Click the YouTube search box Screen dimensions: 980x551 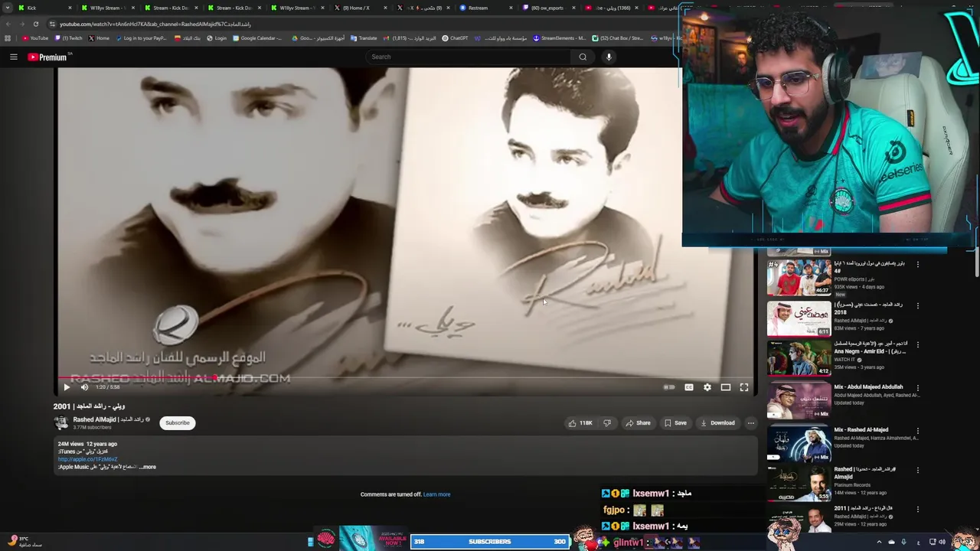click(x=469, y=57)
